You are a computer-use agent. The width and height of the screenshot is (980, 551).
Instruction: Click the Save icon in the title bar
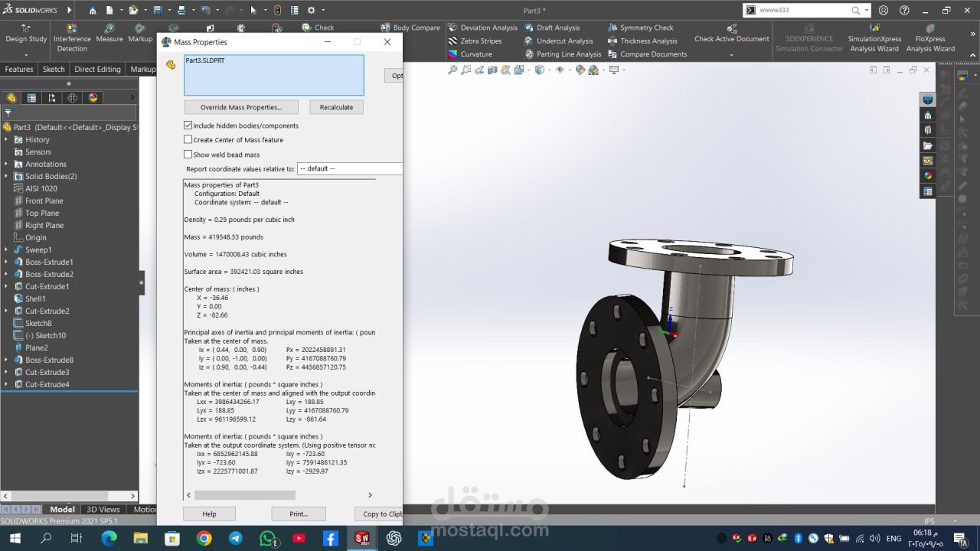coord(157,11)
